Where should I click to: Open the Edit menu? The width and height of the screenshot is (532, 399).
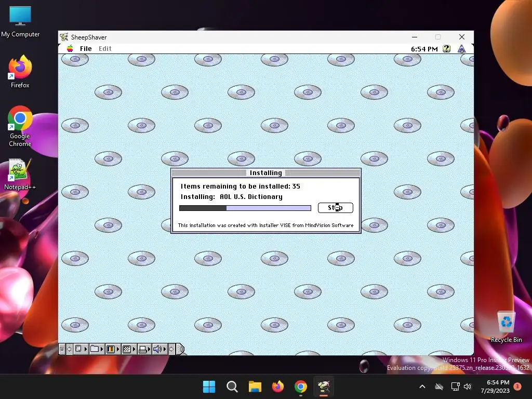pyautogui.click(x=105, y=48)
